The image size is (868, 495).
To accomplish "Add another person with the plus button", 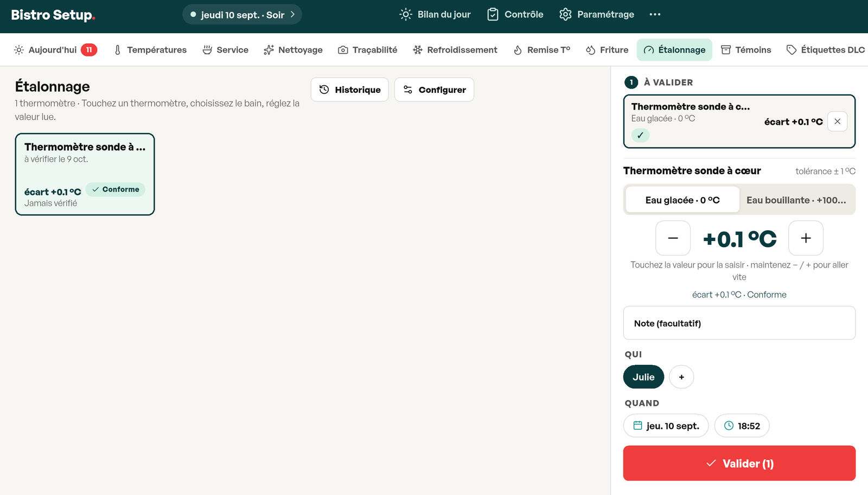I will [x=681, y=377].
